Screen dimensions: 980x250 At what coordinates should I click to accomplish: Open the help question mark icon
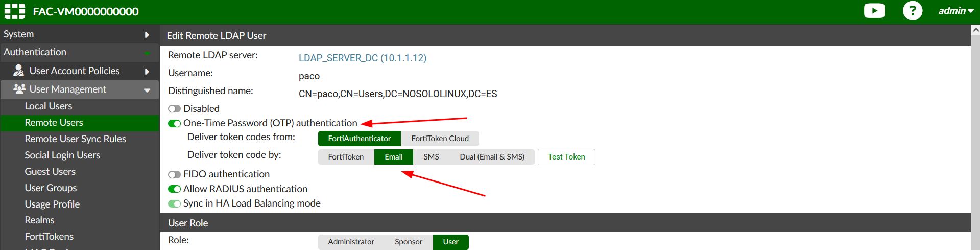point(912,11)
